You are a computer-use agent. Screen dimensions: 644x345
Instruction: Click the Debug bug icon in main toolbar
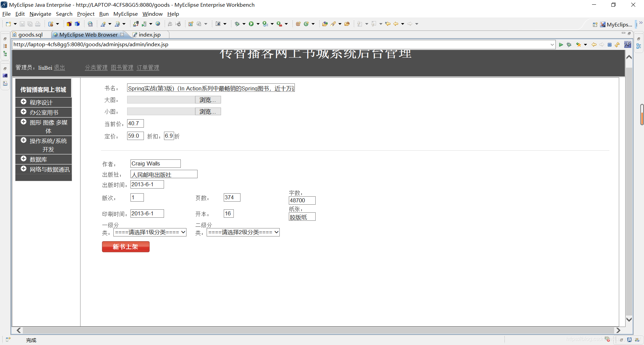click(237, 24)
